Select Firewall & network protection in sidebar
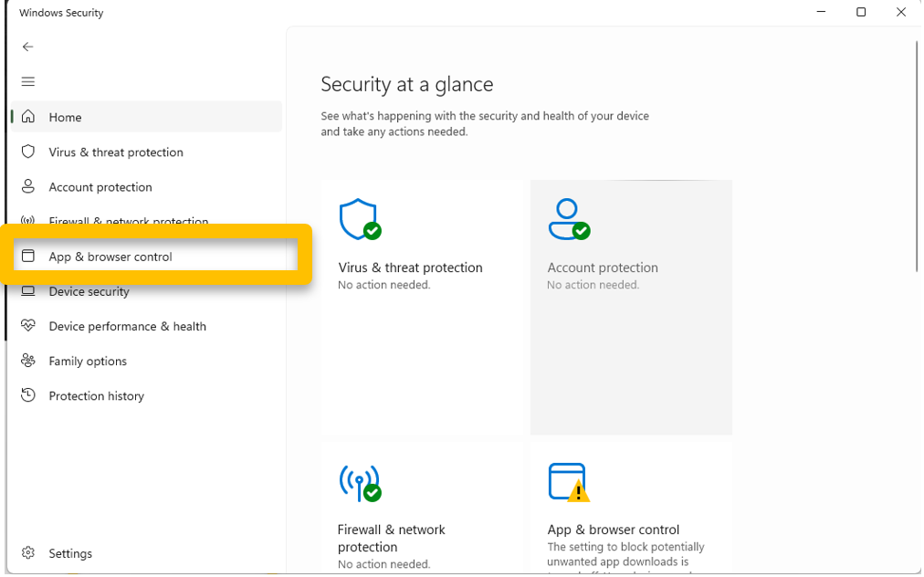The image size is (924, 577). [x=128, y=219]
